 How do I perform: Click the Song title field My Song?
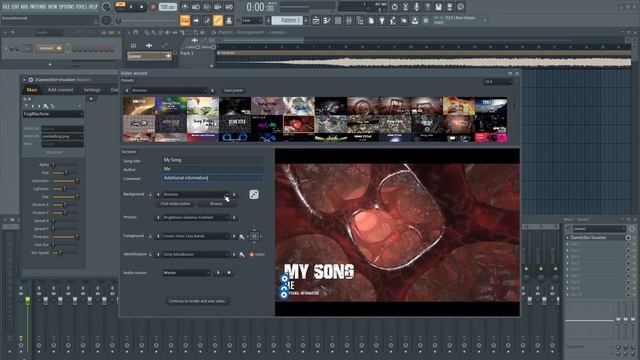[212, 160]
